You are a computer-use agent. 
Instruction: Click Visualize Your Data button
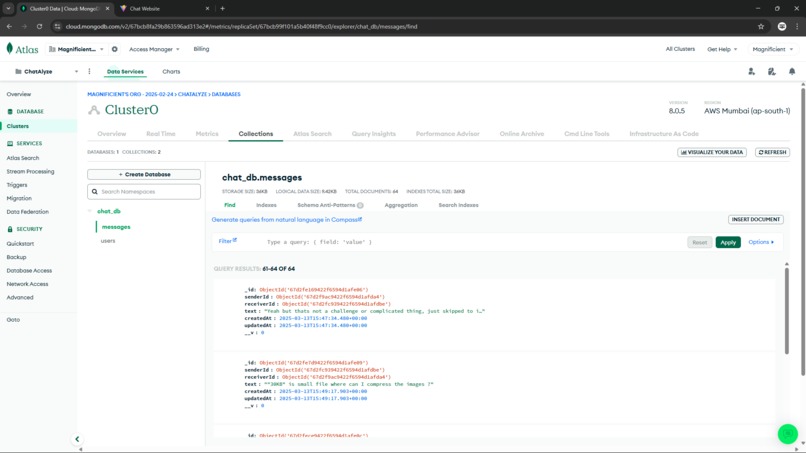[x=712, y=152]
